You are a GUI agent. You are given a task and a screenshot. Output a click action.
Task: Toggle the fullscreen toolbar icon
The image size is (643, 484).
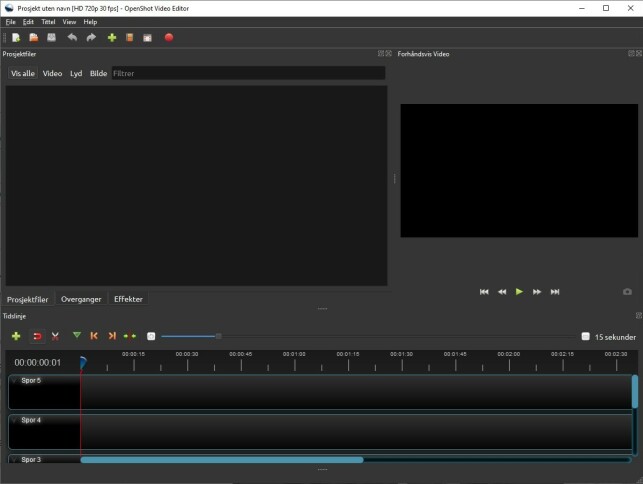(x=147, y=38)
